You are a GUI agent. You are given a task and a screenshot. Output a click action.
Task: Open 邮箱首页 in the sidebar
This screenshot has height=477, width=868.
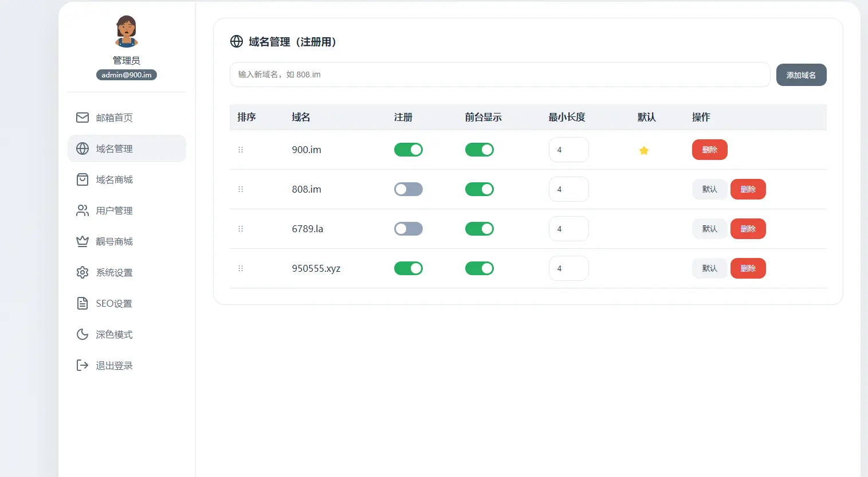click(127, 118)
